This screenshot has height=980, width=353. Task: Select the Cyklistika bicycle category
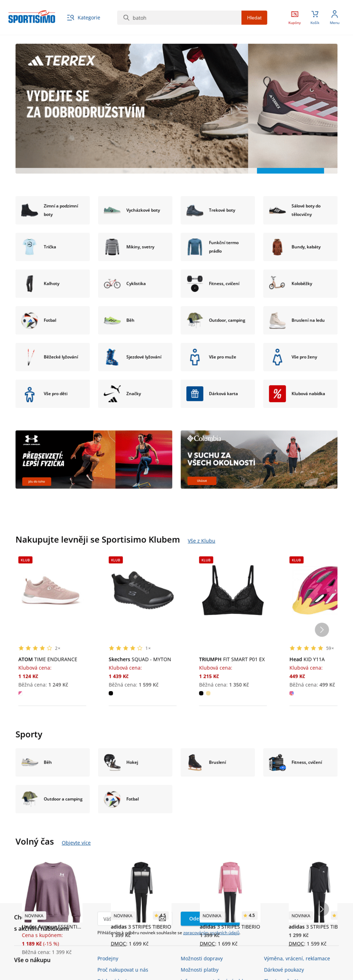point(135,283)
